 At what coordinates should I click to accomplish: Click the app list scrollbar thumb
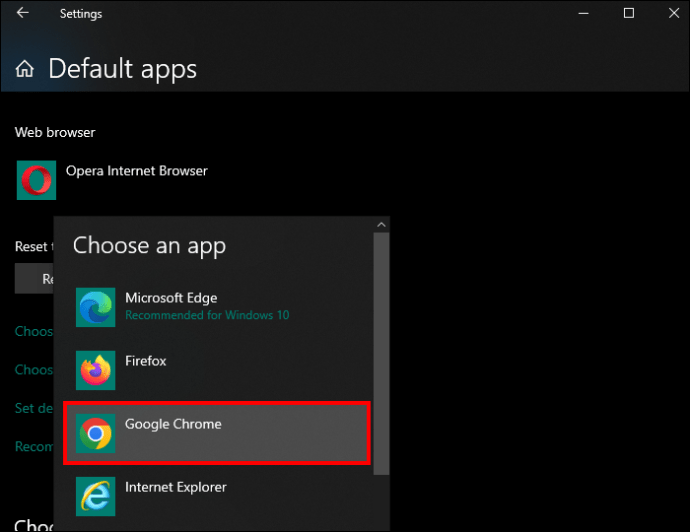tap(382, 354)
